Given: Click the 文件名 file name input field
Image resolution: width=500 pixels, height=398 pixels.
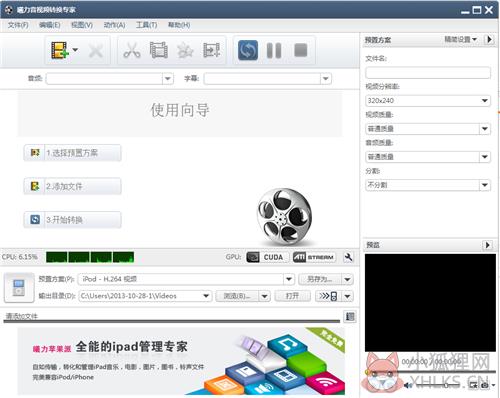Looking at the screenshot, I should pos(428,72).
